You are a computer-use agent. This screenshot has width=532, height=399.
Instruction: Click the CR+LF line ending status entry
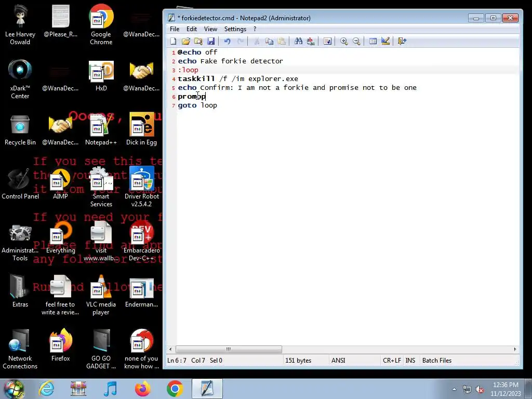[x=392, y=361]
